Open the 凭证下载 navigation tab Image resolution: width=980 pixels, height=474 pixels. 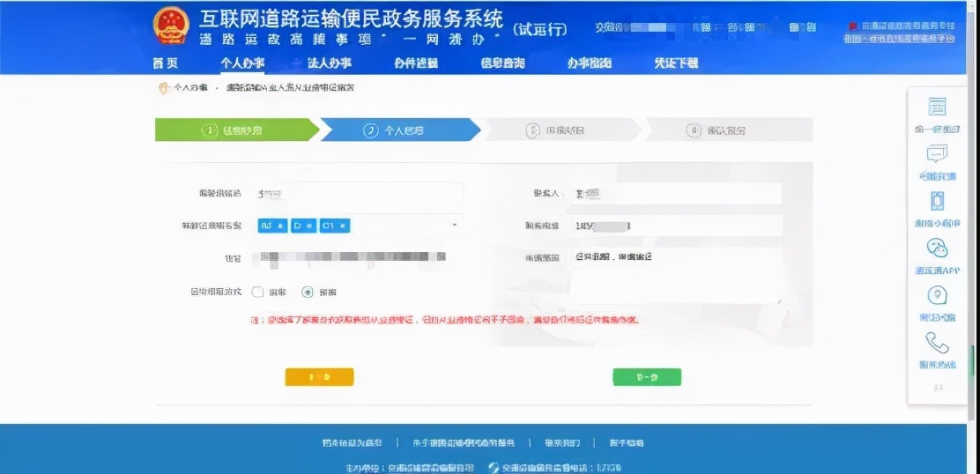click(676, 63)
